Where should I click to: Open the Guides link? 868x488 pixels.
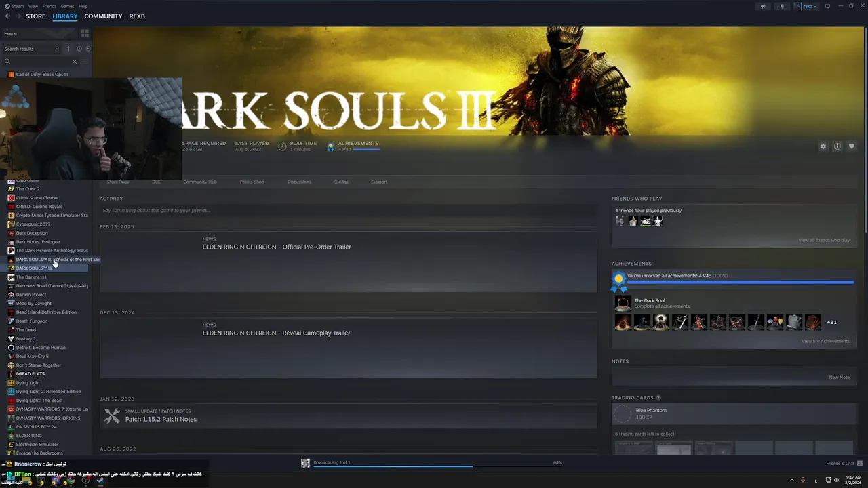(341, 182)
